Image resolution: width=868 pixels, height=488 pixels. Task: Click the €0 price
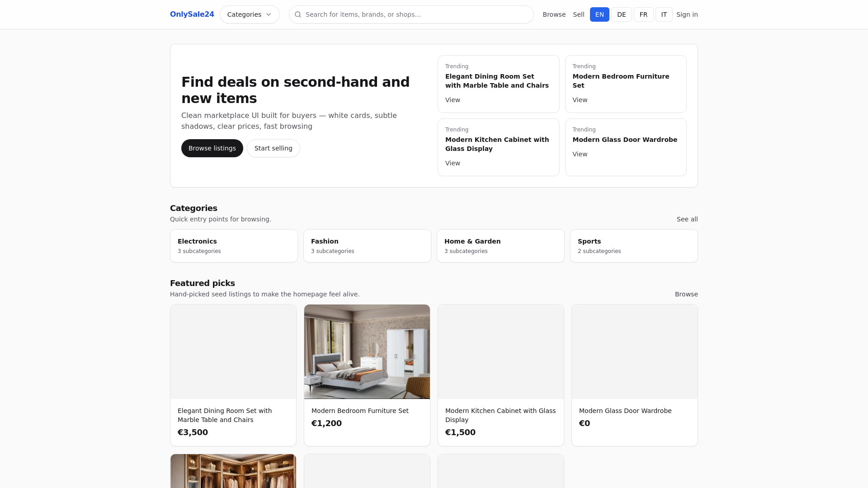coord(585,423)
